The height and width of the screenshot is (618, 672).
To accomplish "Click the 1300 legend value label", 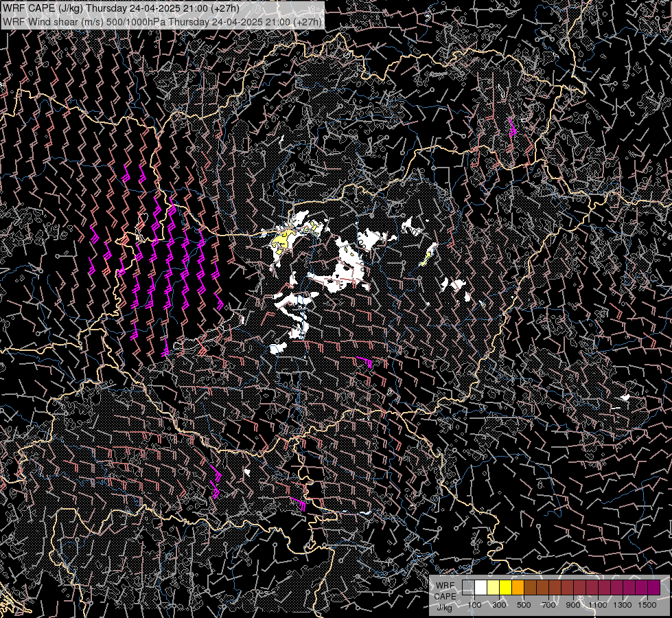I will (x=623, y=605).
